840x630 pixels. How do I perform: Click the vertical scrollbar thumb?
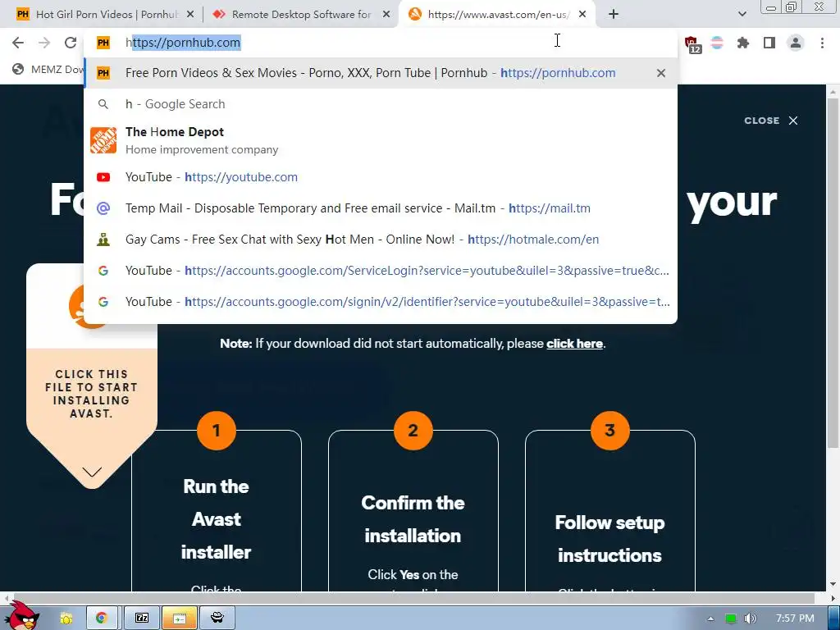pyautogui.click(x=833, y=273)
